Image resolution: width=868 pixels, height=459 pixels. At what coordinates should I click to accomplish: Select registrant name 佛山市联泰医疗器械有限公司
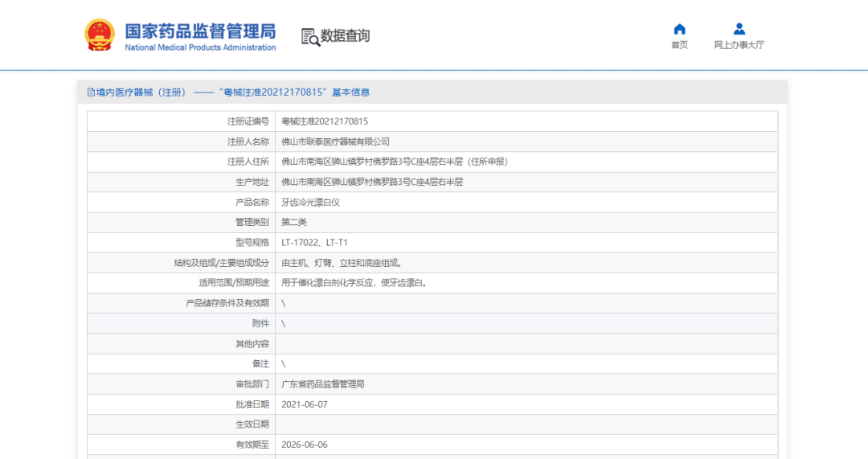335,141
